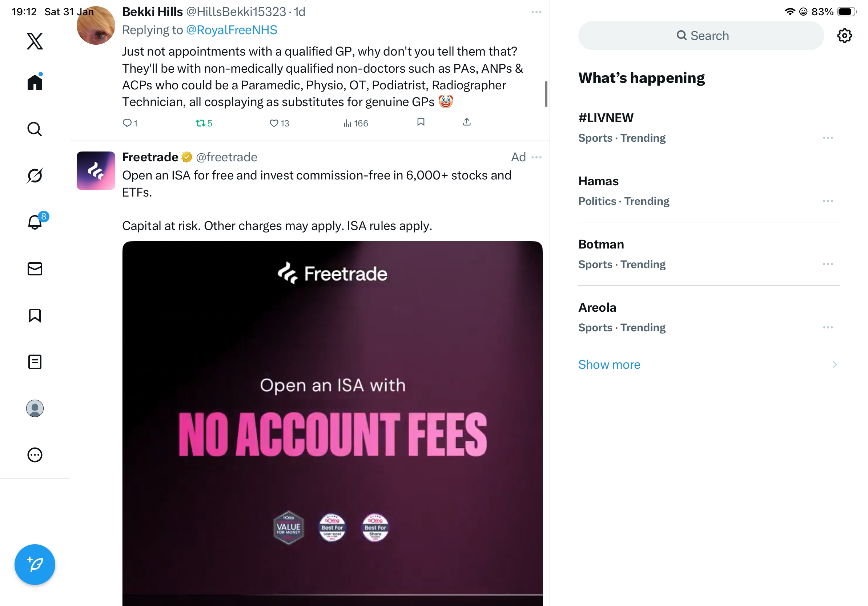Open the Lists icon in sidebar
868x606 pixels.
[35, 362]
